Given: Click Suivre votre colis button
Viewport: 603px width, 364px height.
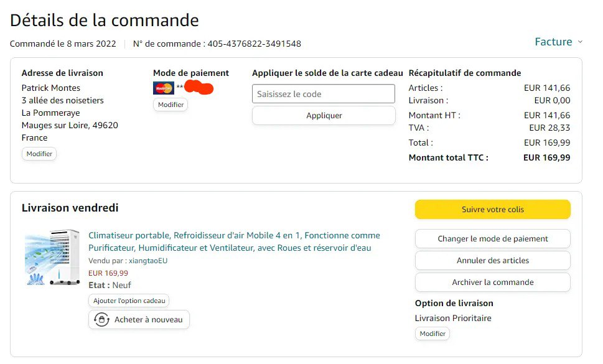Looking at the screenshot, I should [492, 210].
